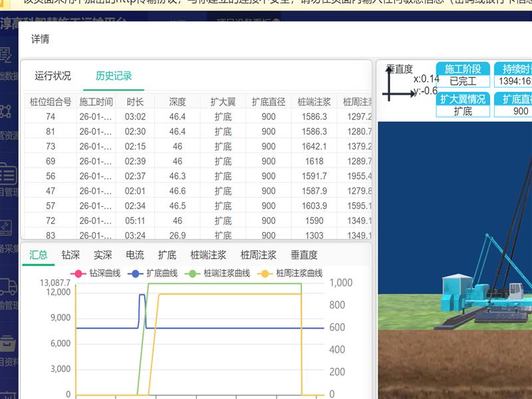Click the list-card icon in the left sidebar
This screenshot has height=399, width=532.
tap(7, 174)
